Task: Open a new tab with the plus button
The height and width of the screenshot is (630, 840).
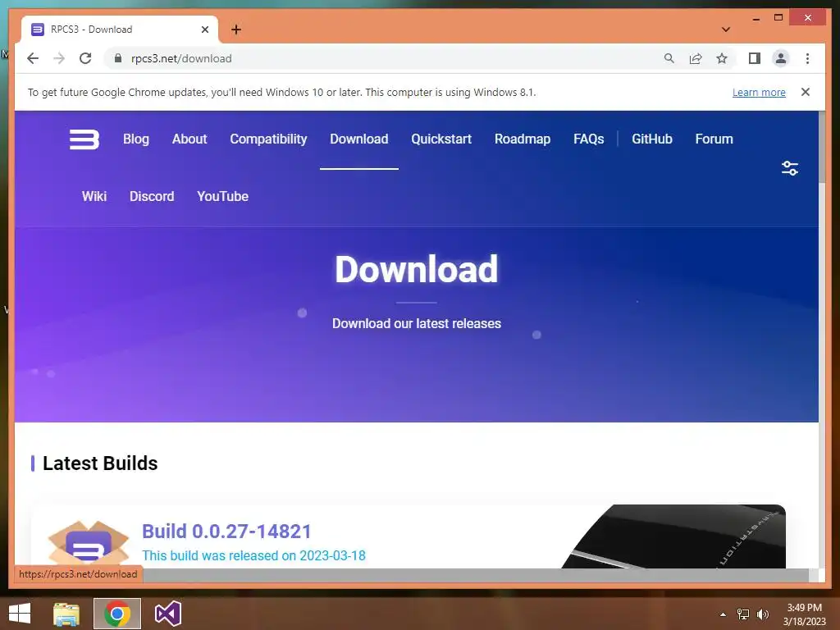Action: pos(236,30)
